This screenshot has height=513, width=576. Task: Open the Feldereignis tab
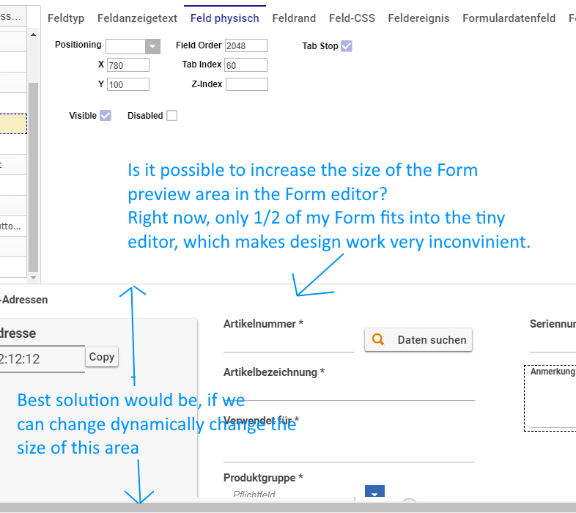[418, 18]
